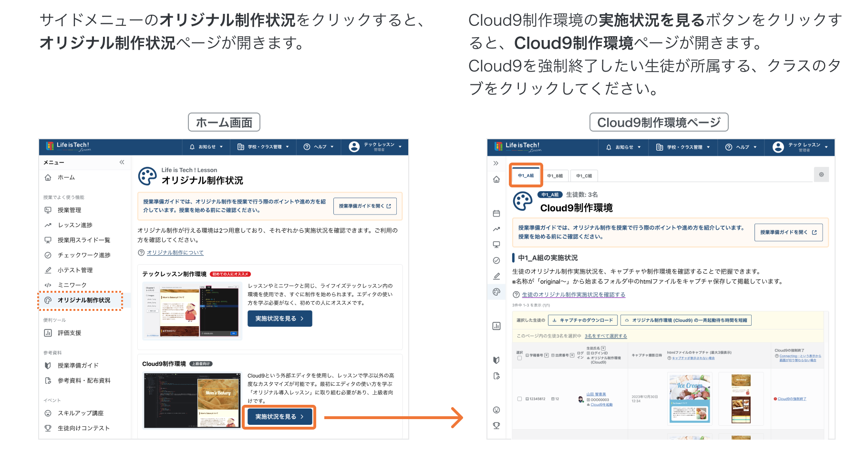Expand the collapsed sidebar with double-chevron icon
The width and height of the screenshot is (868, 452).
(x=496, y=163)
